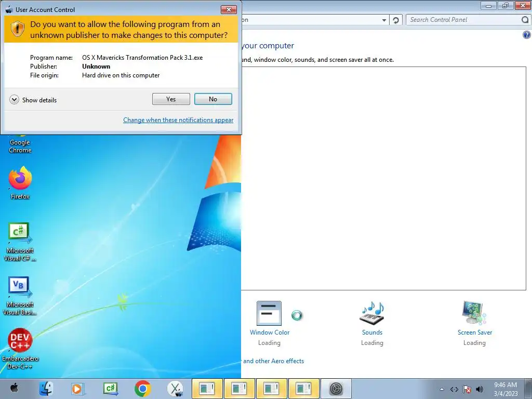This screenshot has height=399, width=532.
Task: Close the Control Panel window
Action: (x=523, y=5)
